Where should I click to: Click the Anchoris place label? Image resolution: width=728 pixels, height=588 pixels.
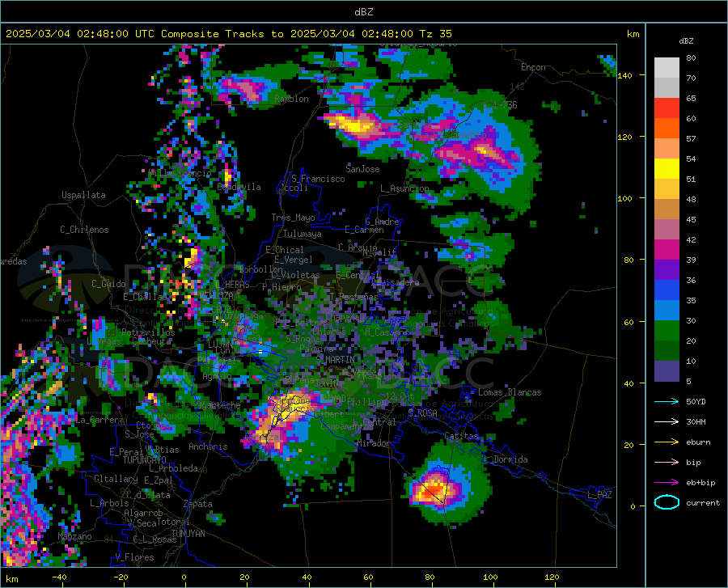coord(208,446)
